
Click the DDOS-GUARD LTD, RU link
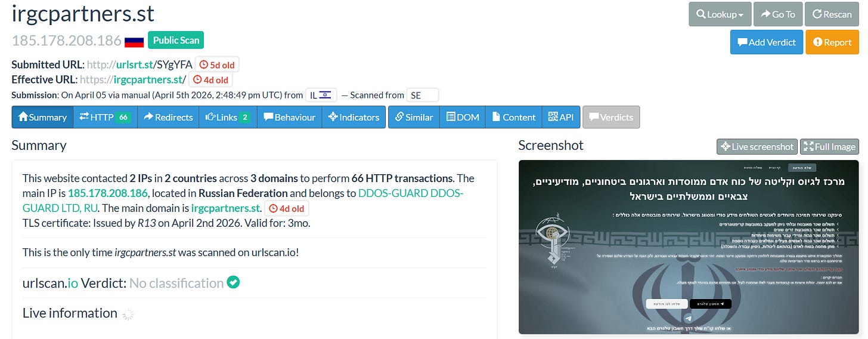(243, 201)
